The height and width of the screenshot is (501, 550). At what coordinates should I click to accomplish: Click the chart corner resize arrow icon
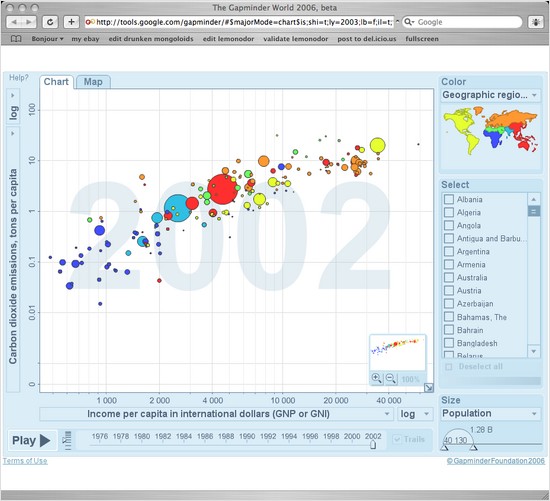pos(429,388)
